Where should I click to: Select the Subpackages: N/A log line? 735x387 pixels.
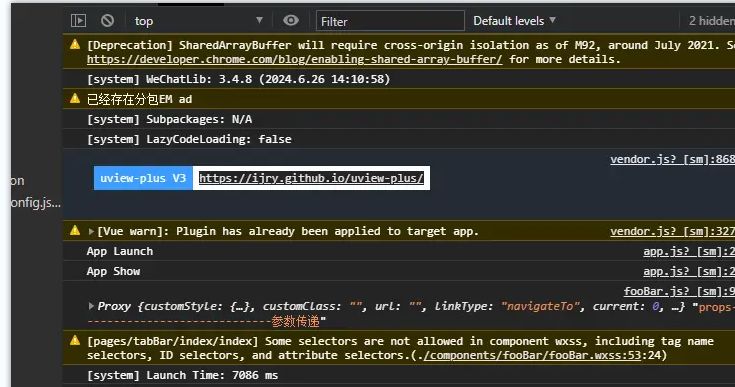(x=170, y=119)
